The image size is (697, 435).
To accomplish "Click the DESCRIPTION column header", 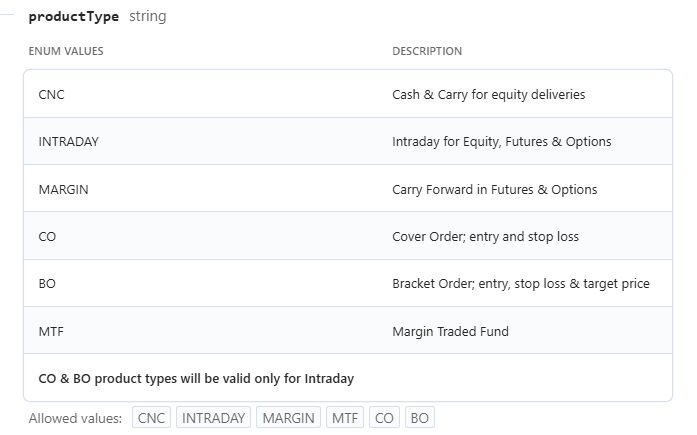I will coord(427,51).
